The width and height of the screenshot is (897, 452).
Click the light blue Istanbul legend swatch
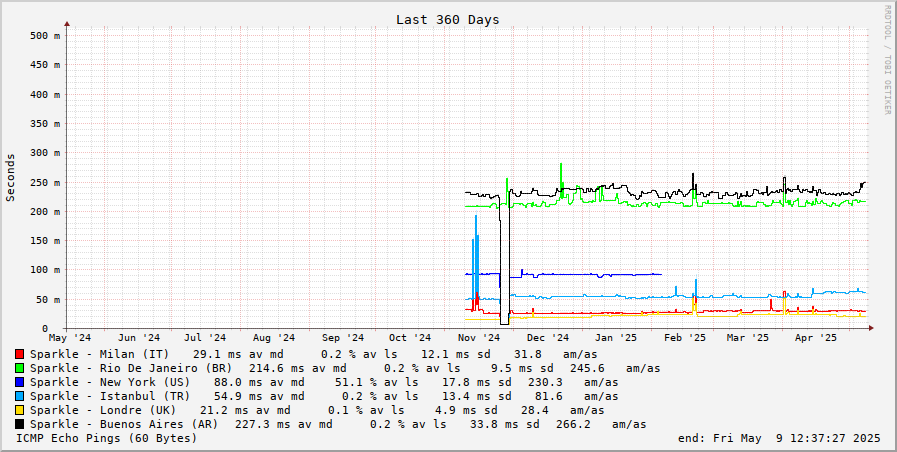click(x=19, y=397)
